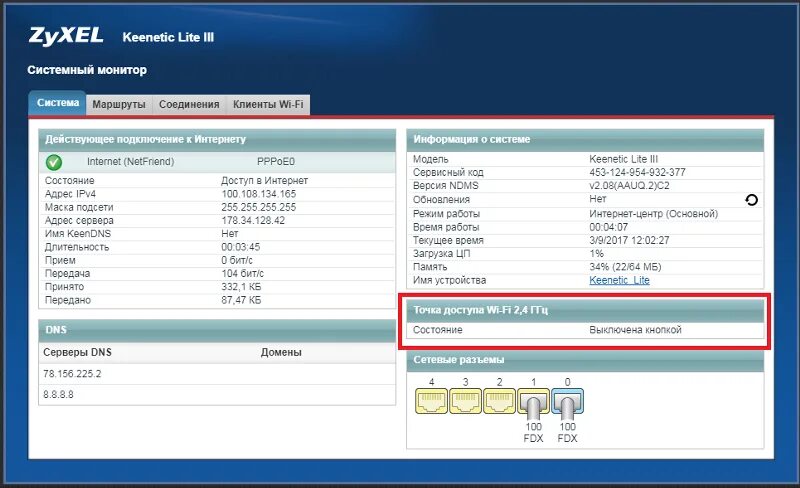Click transmit rate 104 бит/с
Image resolution: width=800 pixels, height=488 pixels.
click(x=242, y=274)
